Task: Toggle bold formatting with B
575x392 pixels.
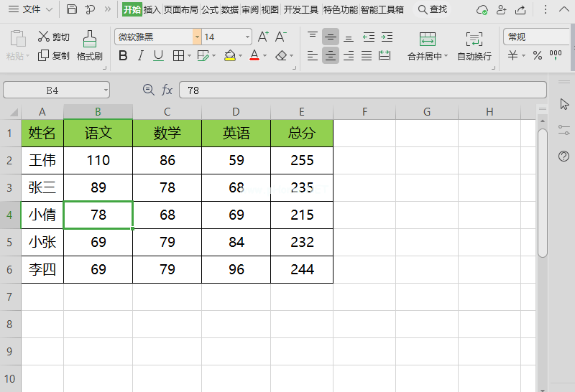Action: click(123, 56)
